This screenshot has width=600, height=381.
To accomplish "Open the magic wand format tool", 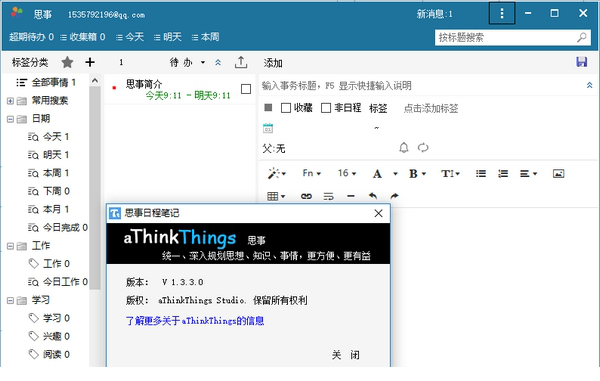I will tap(277, 173).
